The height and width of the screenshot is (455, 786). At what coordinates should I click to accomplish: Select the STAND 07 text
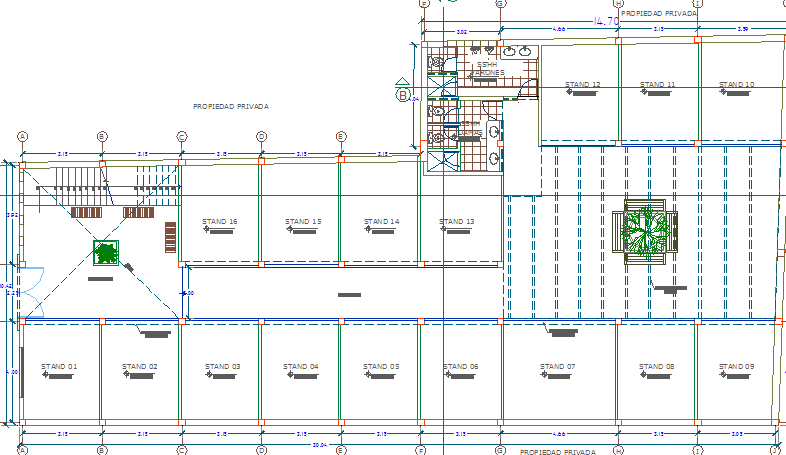[x=558, y=367]
